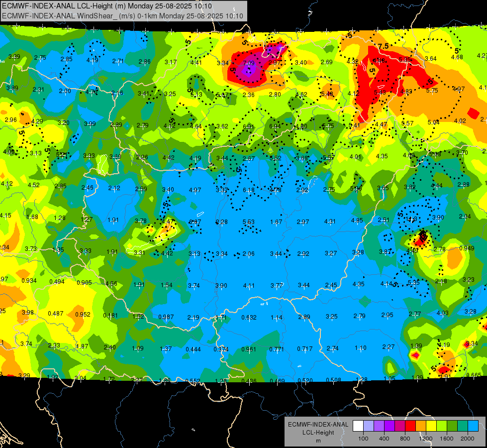Click the lime green legend swatch

point(441,426)
